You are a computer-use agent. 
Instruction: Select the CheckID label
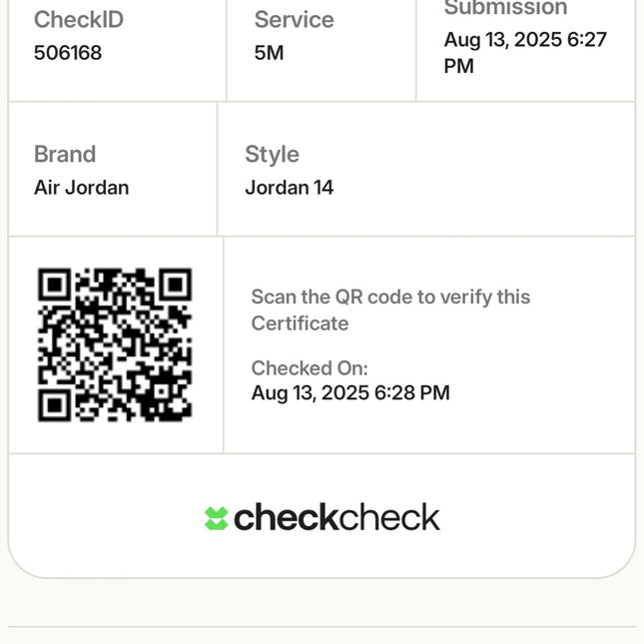point(79,20)
